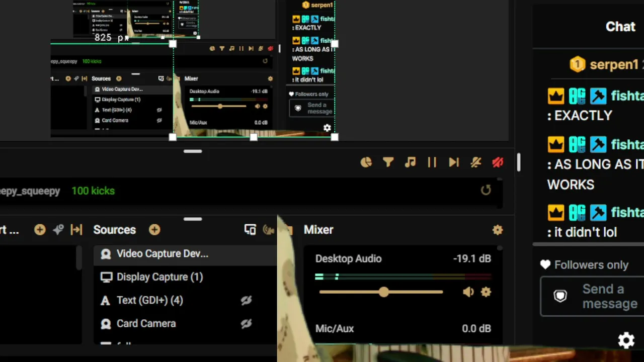
Task: Click the full-size hammer badge above the EXACTLY message
Action: (598, 96)
